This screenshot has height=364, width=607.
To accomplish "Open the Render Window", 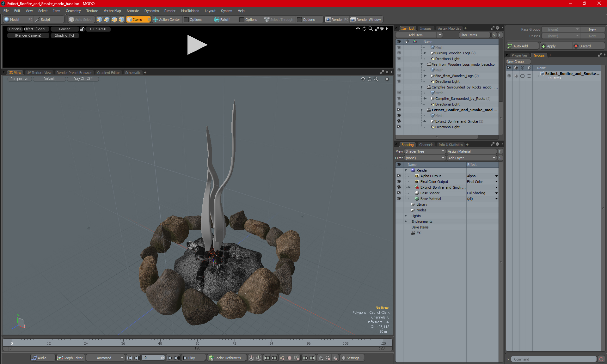I will click(x=366, y=20).
